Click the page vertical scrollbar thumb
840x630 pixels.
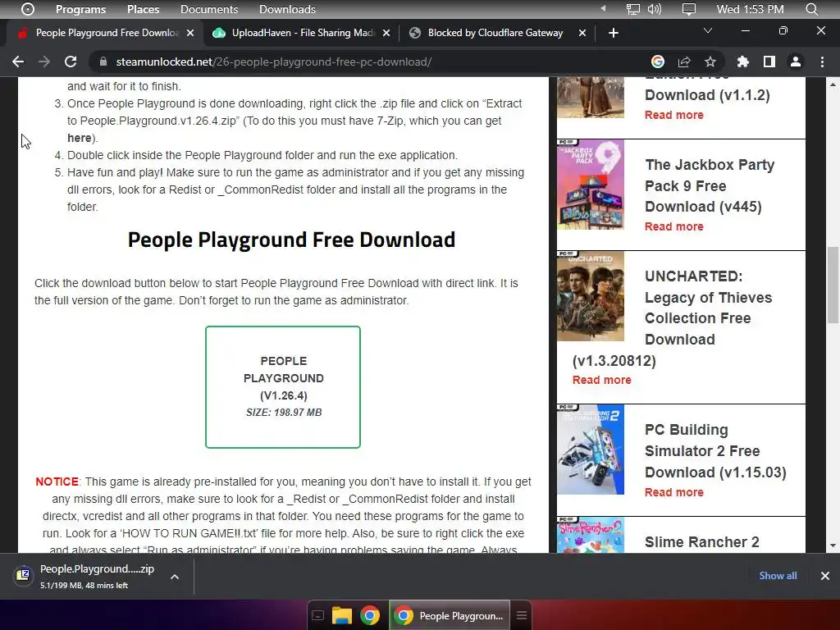coord(833,285)
